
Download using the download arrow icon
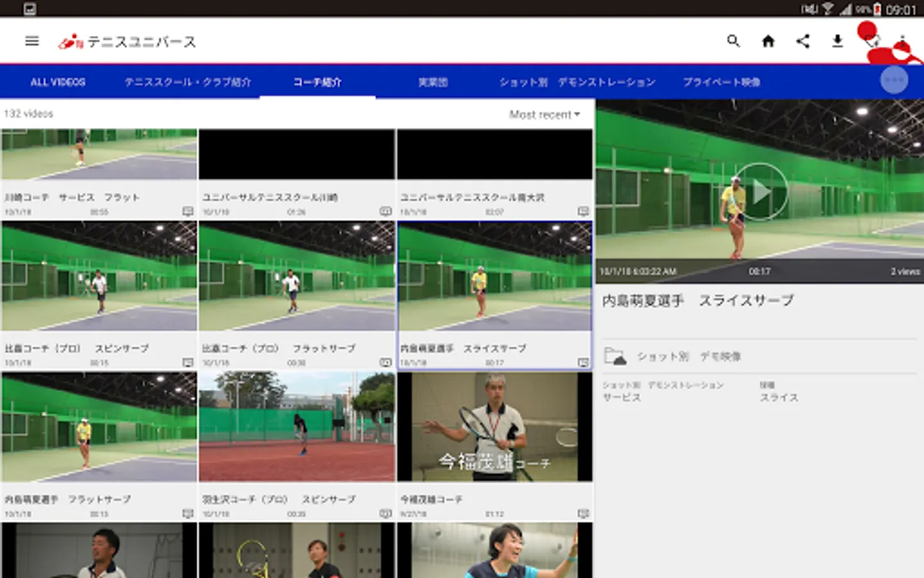837,41
